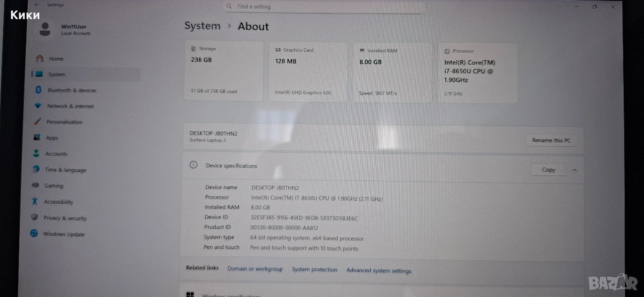Click the Accounts person icon

[x=36, y=153]
